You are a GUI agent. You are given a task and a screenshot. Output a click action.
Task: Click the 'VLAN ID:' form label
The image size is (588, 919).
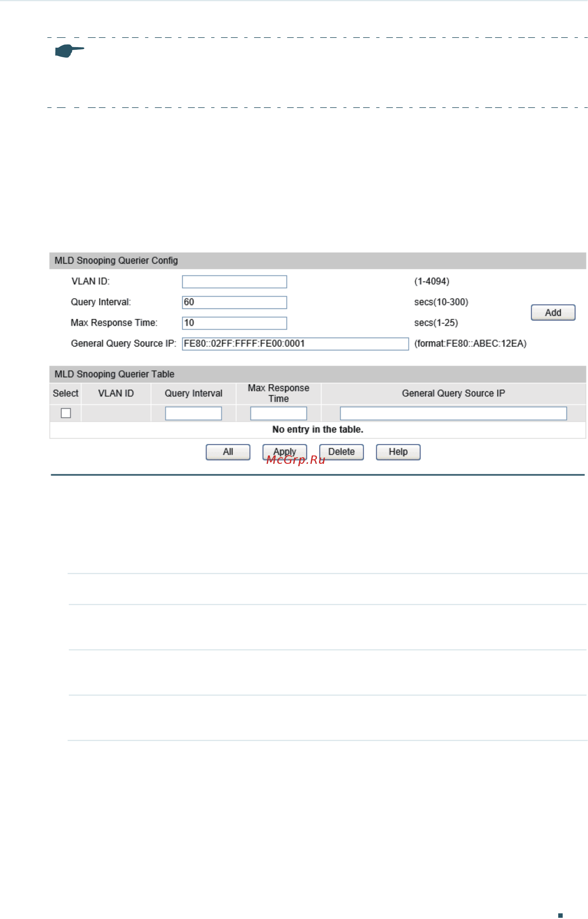(x=91, y=282)
